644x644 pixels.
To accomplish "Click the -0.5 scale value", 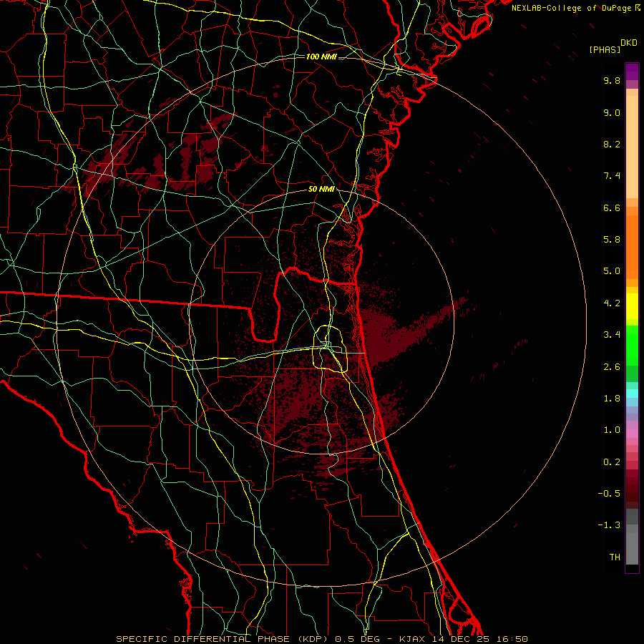I will (x=609, y=494).
